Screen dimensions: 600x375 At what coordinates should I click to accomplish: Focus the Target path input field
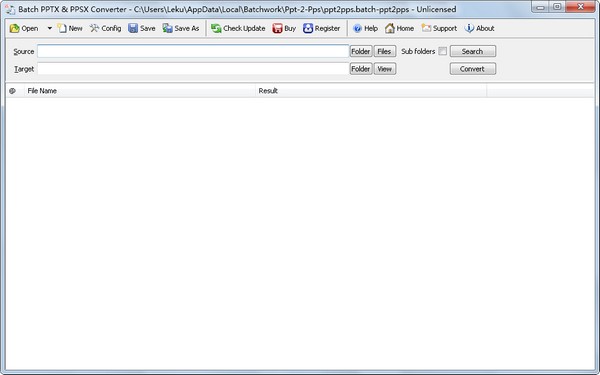[193, 69]
